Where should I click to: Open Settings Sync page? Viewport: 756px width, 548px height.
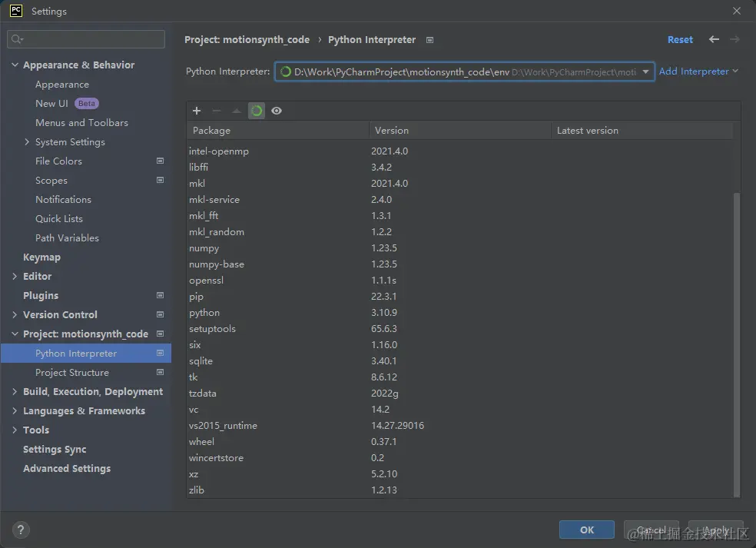coord(55,449)
